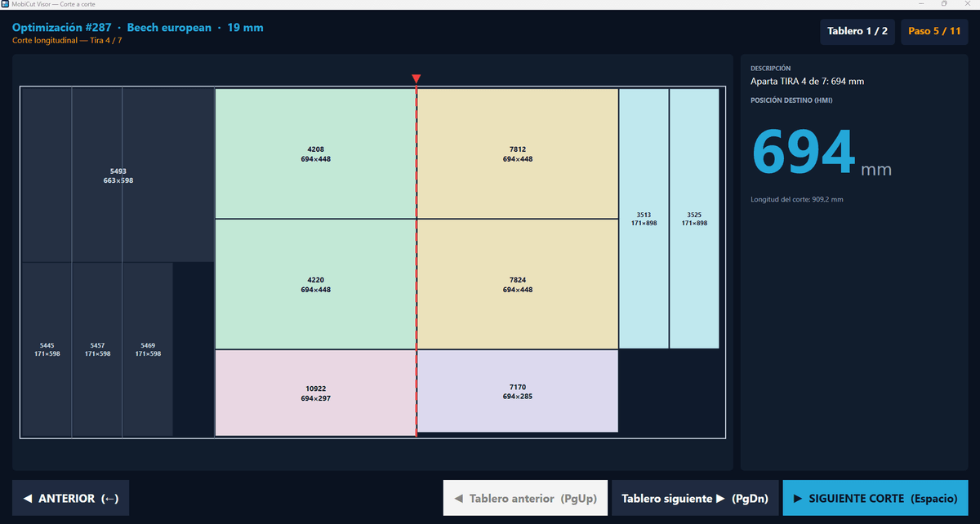Screen dimensions: 980x524
Task: Select dimmed piece 5493 663×598
Action: point(118,175)
